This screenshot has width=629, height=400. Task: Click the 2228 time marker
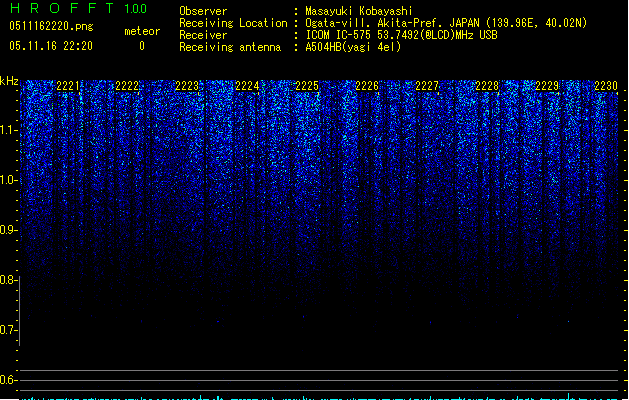point(487,86)
